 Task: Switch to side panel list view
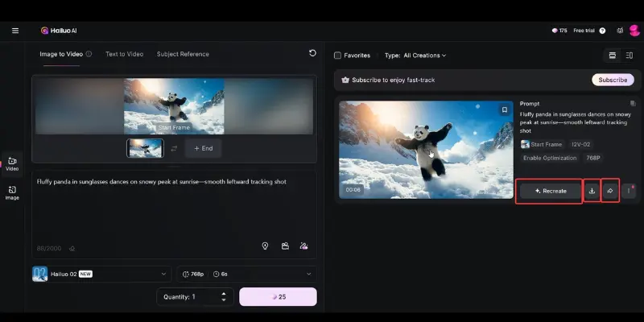[630, 56]
